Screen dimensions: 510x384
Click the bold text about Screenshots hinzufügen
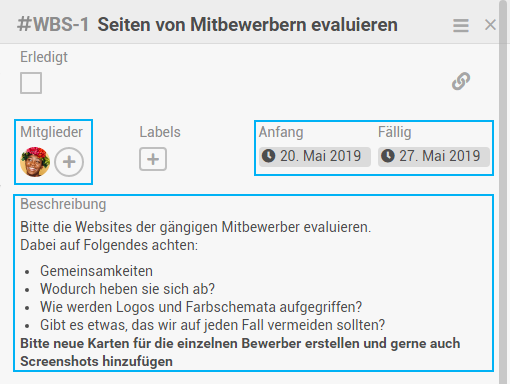click(x=240, y=352)
